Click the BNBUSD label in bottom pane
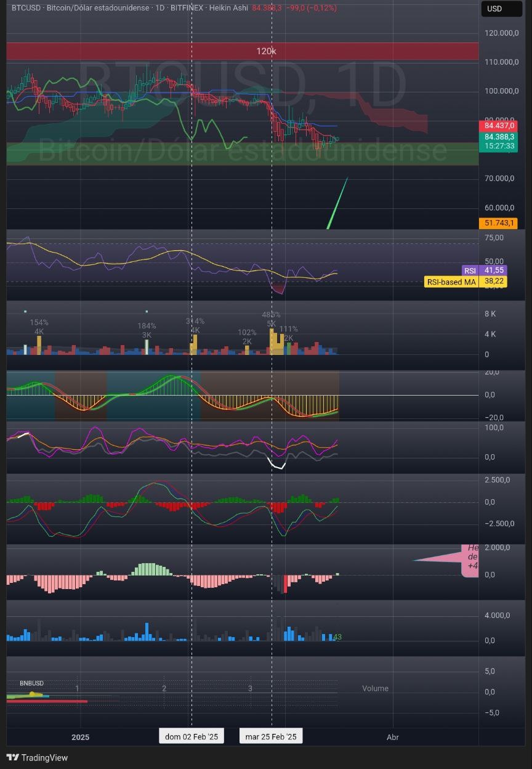532x769 pixels. 31,683
